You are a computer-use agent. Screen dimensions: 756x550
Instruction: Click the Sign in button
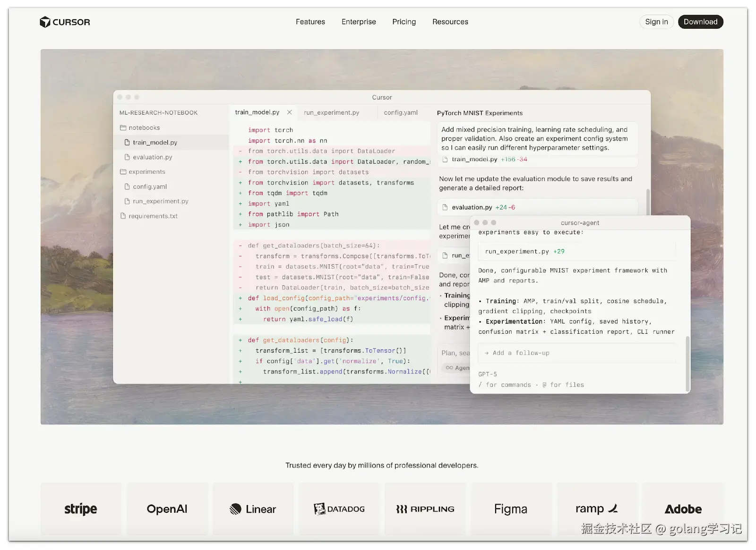coord(656,22)
